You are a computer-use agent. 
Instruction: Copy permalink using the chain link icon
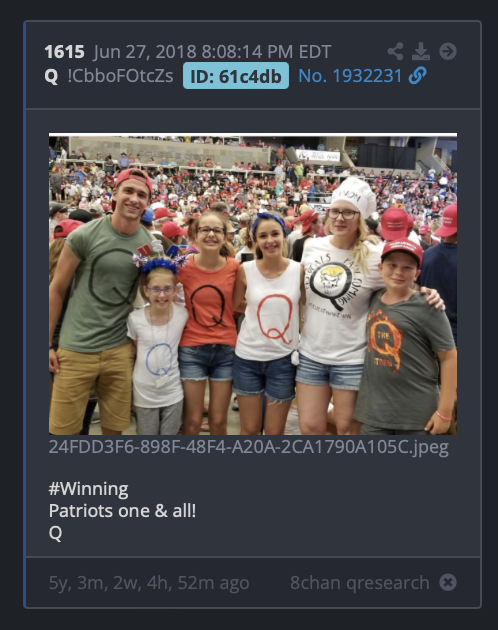click(x=418, y=76)
